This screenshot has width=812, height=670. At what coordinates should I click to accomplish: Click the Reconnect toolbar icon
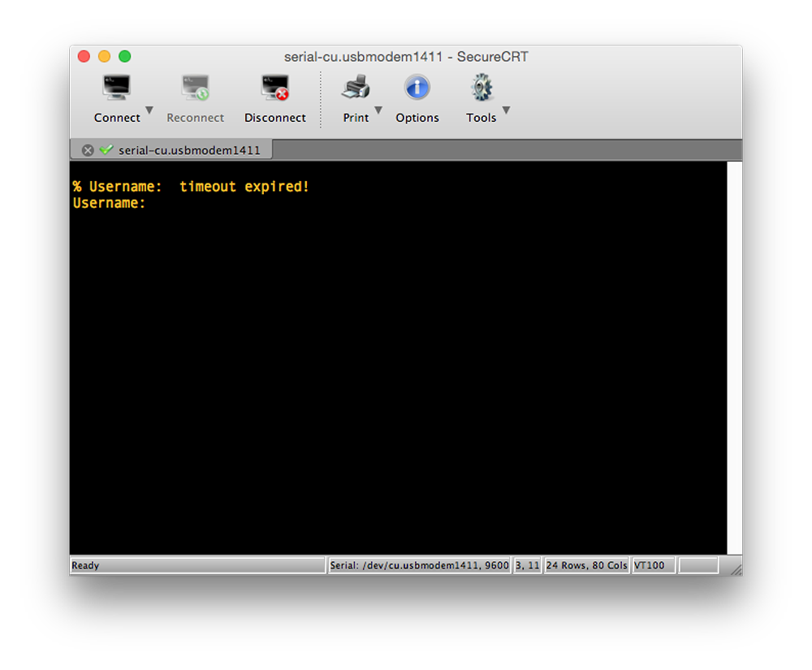point(195,88)
